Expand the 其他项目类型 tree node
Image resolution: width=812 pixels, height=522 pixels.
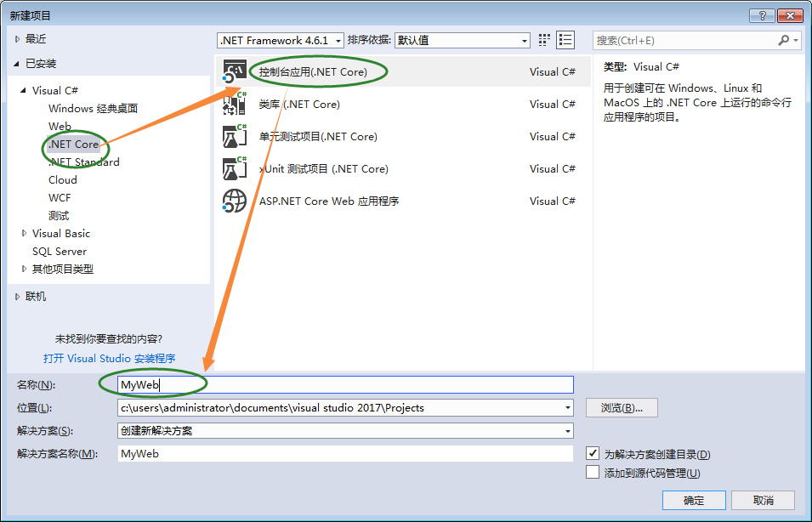pos(24,269)
